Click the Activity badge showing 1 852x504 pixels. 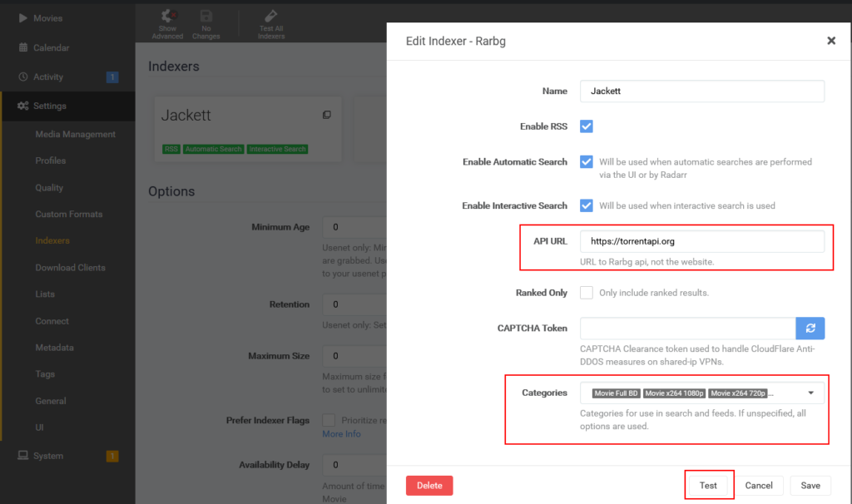point(112,77)
